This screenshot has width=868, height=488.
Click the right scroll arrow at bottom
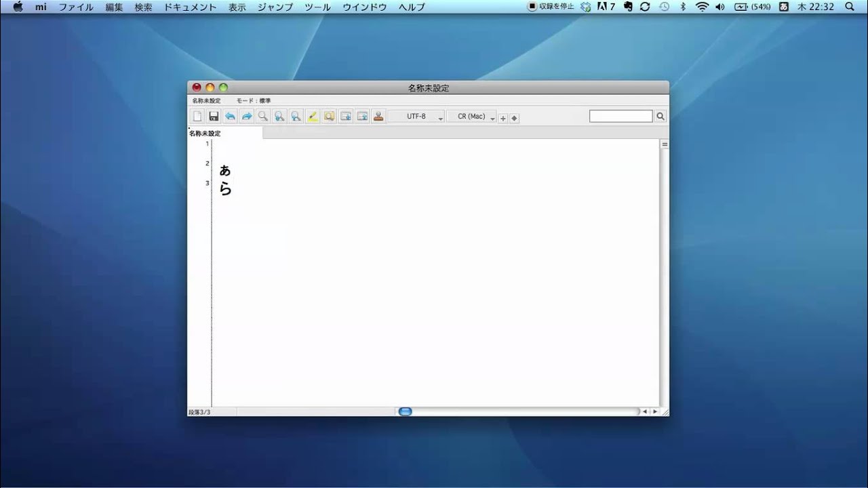[655, 411]
